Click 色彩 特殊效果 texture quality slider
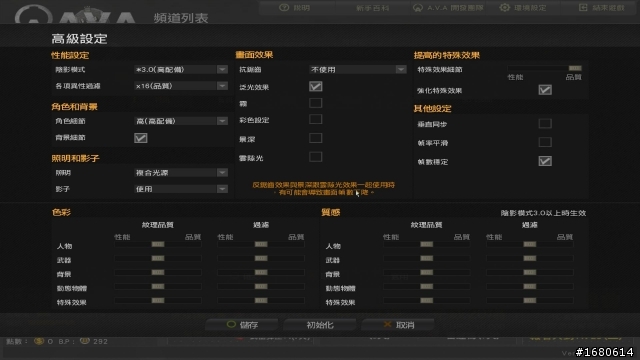This screenshot has height=360, width=640. click(x=158, y=300)
